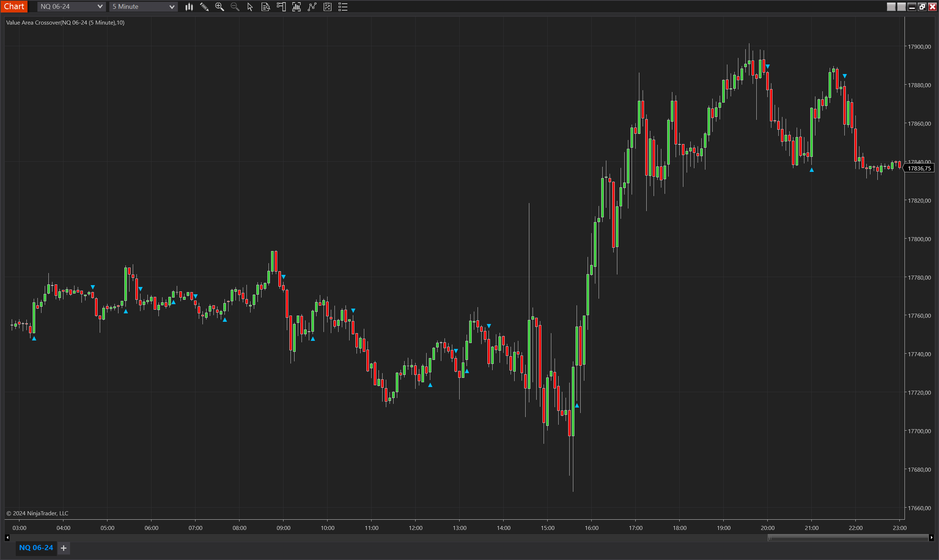Screen dimensions: 939x560
Task: Click the 20:00 time axis label
Action: click(x=768, y=528)
